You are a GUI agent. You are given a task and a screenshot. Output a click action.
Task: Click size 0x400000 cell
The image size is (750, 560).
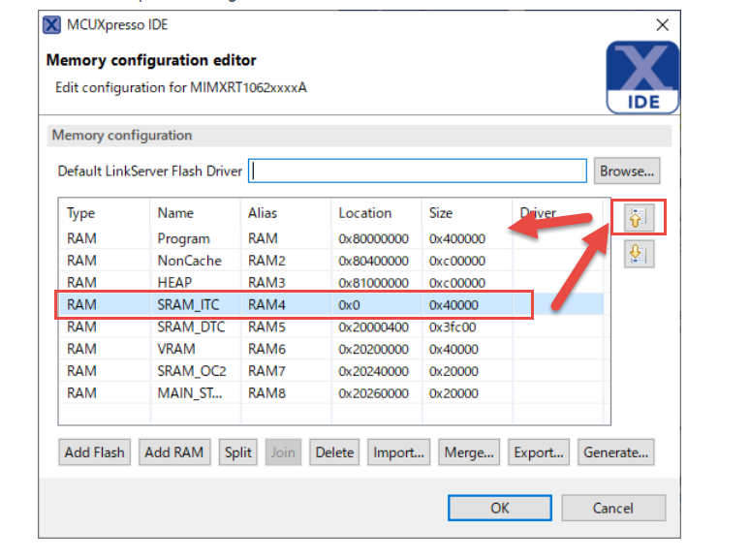[x=457, y=238]
